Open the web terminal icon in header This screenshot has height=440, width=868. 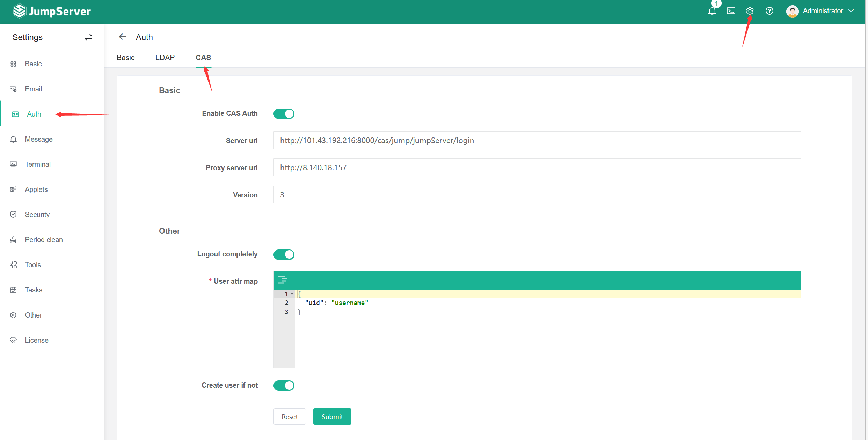[731, 11]
